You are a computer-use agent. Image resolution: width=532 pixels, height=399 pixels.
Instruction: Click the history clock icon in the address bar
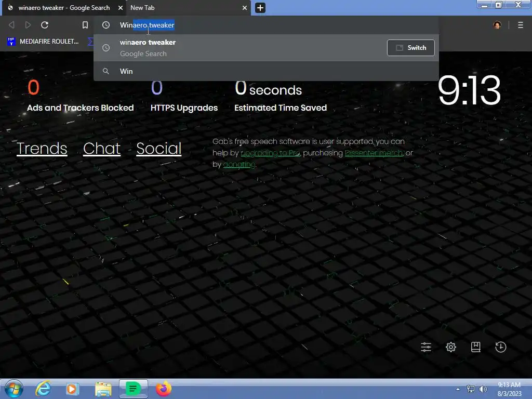click(x=106, y=25)
